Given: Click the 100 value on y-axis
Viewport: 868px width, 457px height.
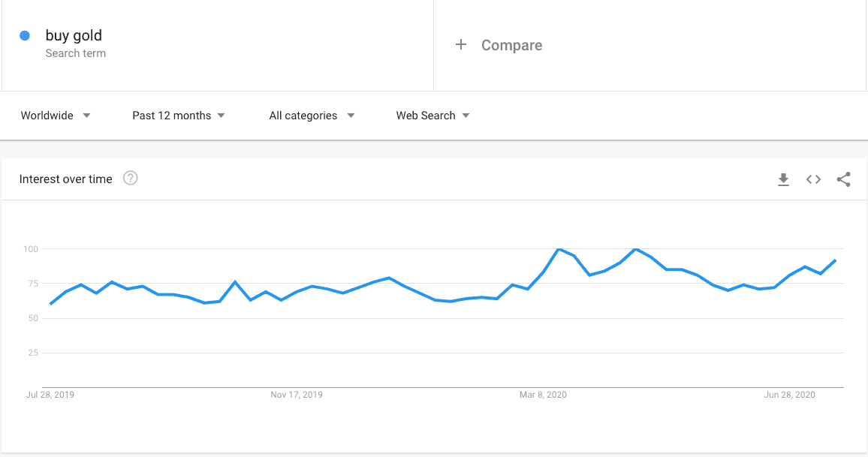Looking at the screenshot, I should (30, 248).
